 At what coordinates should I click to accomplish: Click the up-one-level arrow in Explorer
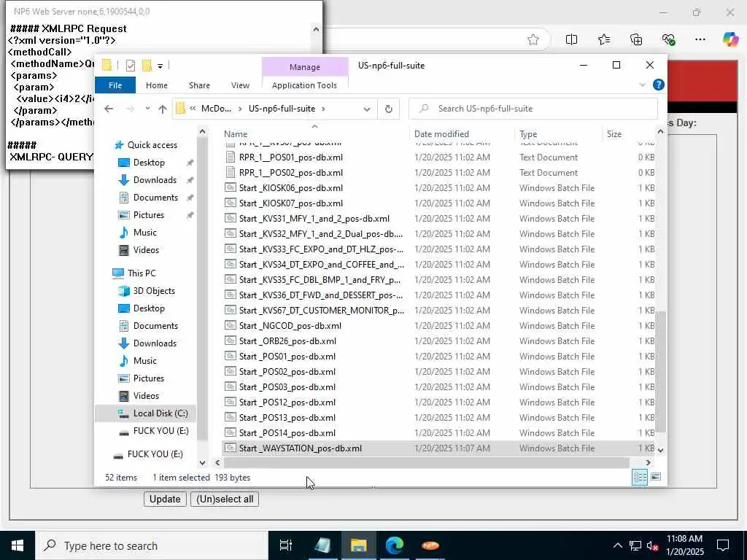[x=163, y=109]
